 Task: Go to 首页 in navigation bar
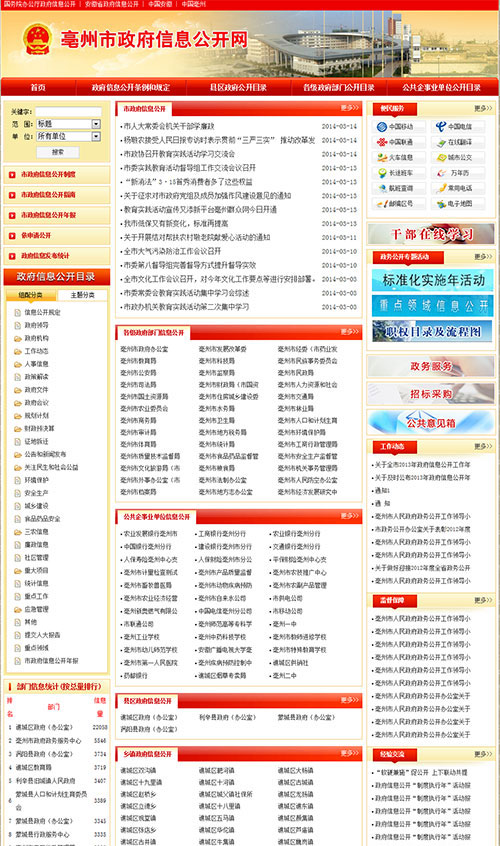pyautogui.click(x=38, y=87)
